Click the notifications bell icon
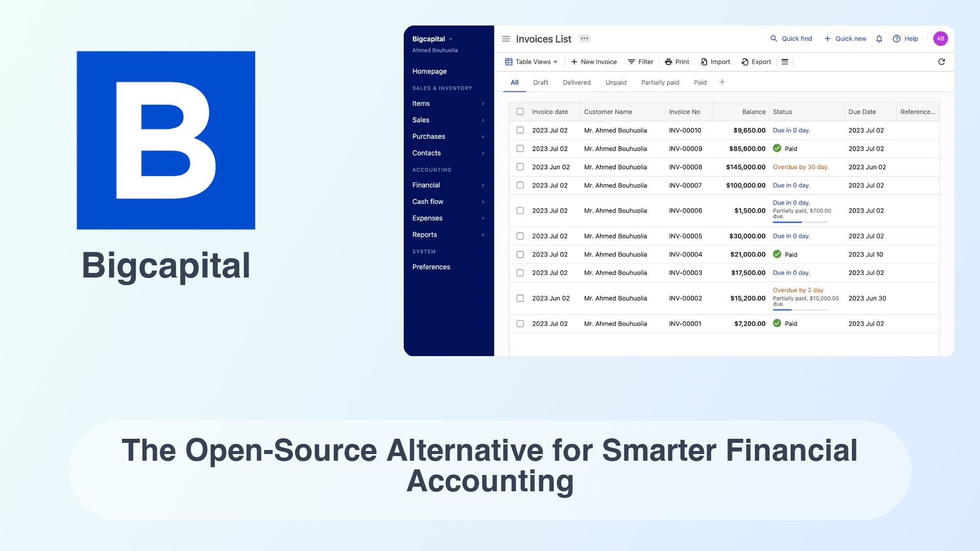 880,38
